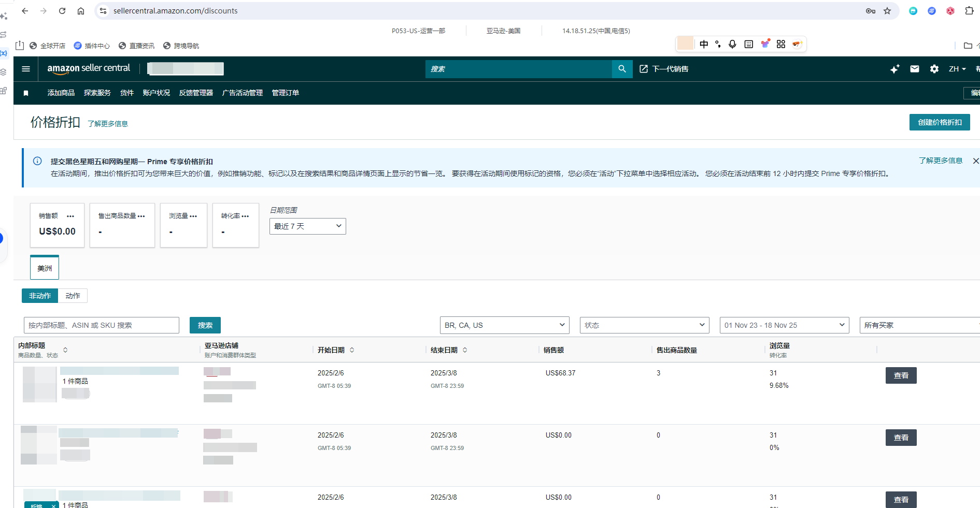Focus the top 搜索 bar
Screen dimensions: 980x508
pyautogui.click(x=519, y=69)
